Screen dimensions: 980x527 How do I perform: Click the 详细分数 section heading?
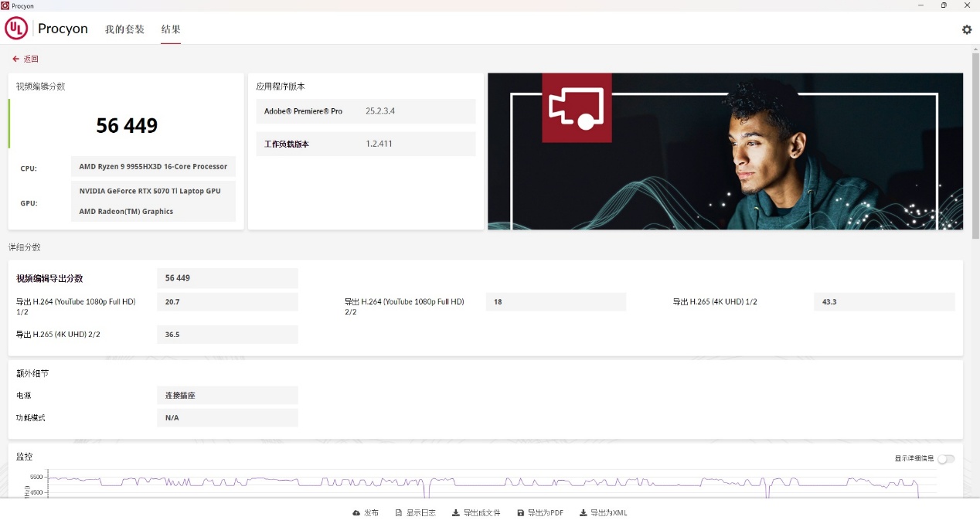(x=24, y=247)
